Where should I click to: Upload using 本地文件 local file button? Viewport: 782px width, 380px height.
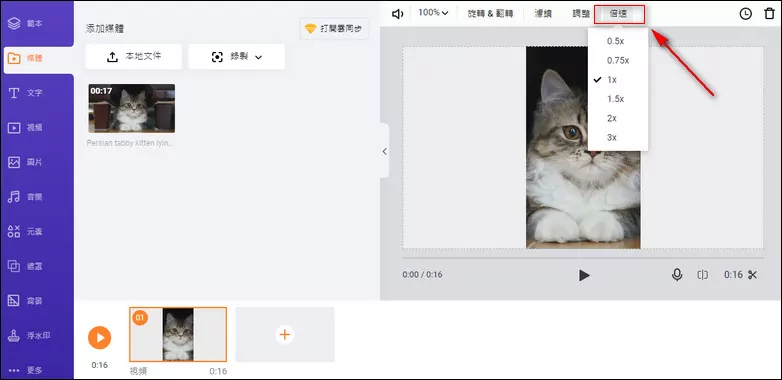[134, 57]
